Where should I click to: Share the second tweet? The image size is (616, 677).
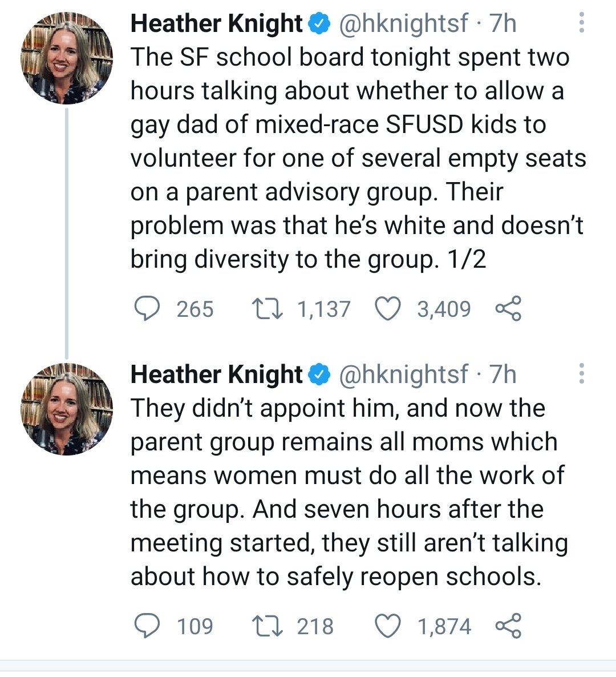(508, 626)
